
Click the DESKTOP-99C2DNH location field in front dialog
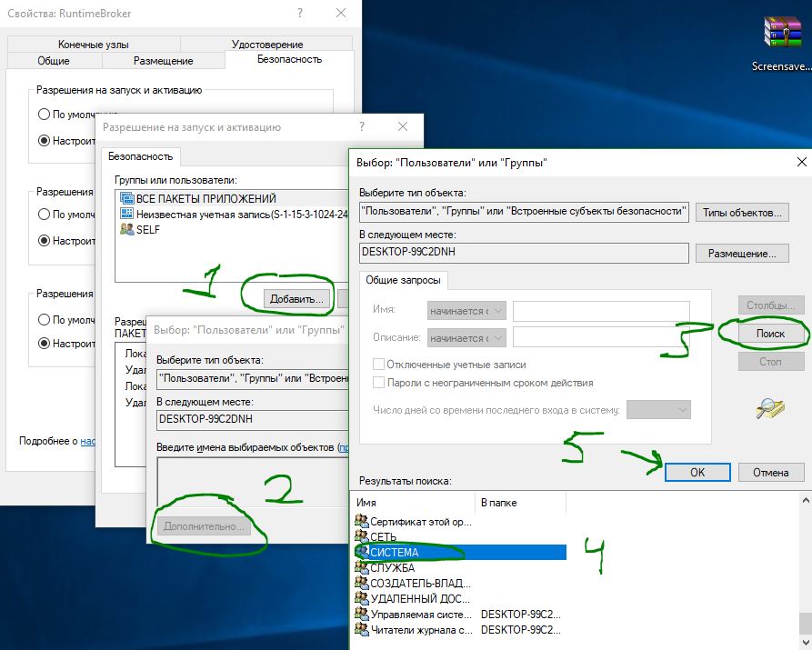tap(524, 253)
